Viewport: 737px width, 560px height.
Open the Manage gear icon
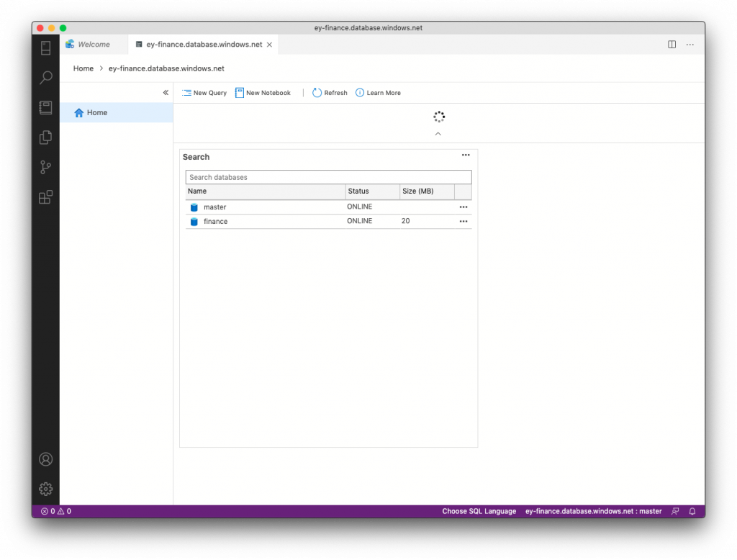point(45,489)
